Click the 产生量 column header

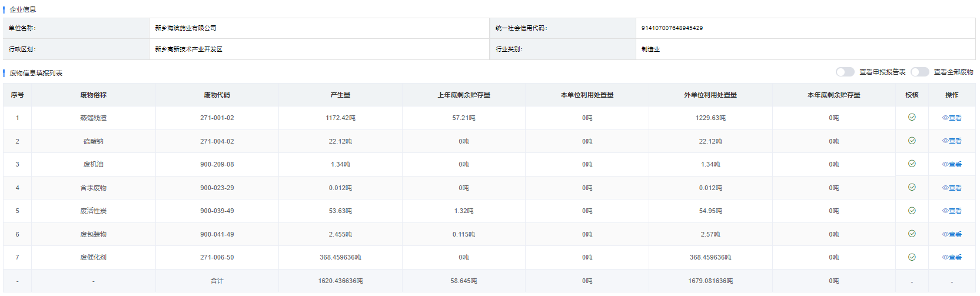point(340,95)
